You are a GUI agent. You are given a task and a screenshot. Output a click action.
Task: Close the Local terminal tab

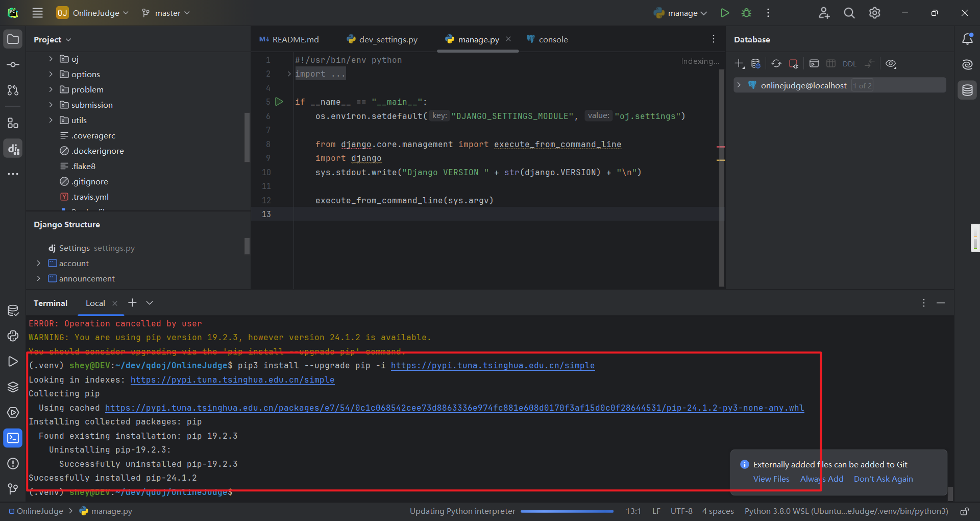(x=115, y=303)
